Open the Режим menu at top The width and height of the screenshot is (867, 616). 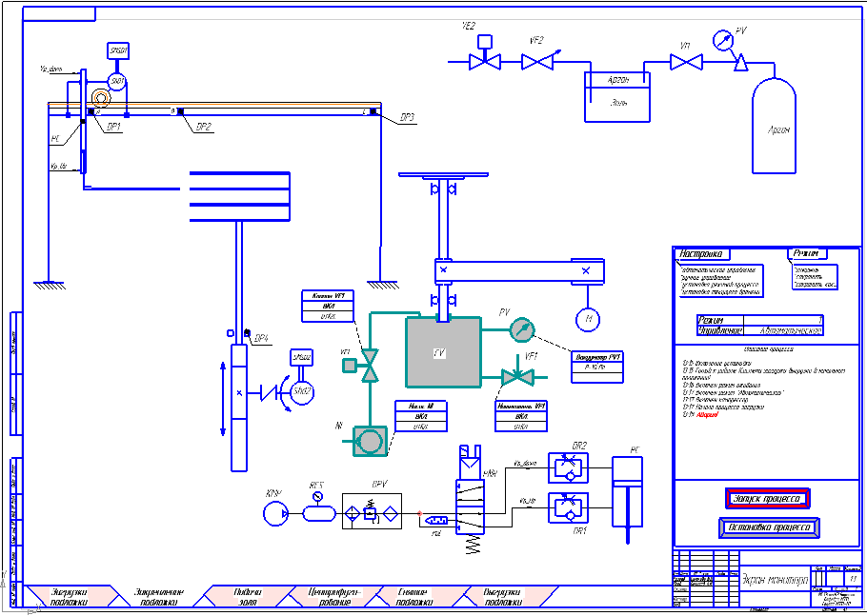[x=806, y=253]
